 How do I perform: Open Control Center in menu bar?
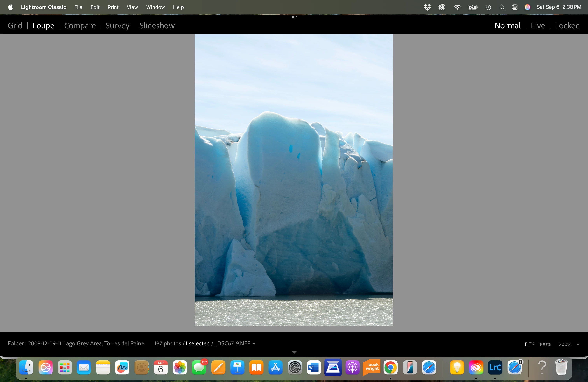pos(515,7)
